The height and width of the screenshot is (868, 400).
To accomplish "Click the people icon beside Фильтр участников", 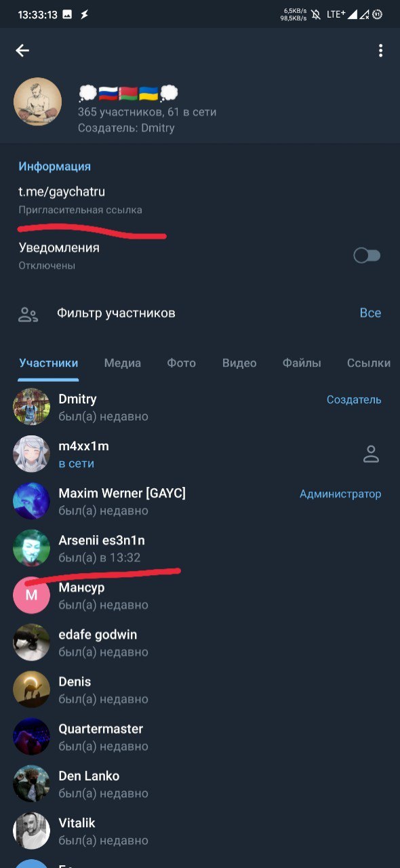I will (28, 314).
